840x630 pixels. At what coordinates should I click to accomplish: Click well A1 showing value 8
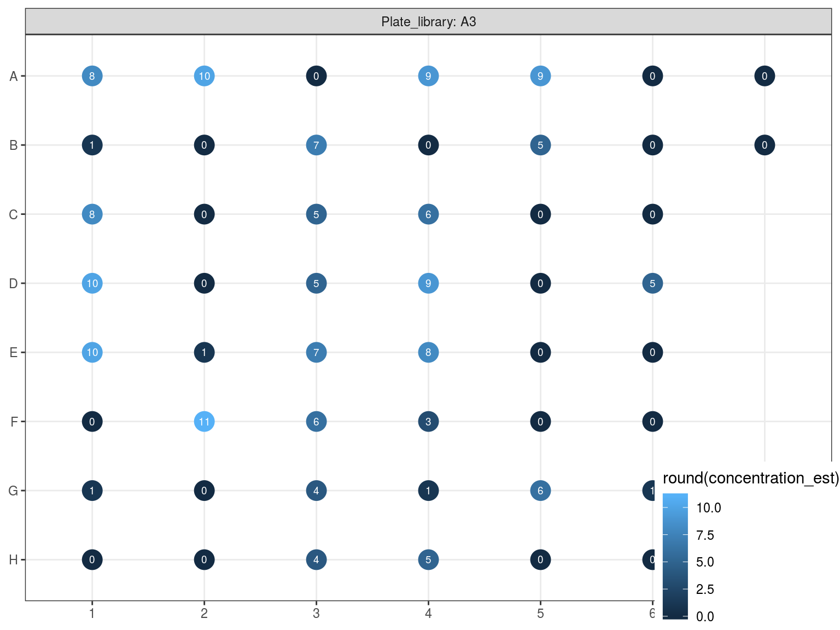[x=92, y=76]
